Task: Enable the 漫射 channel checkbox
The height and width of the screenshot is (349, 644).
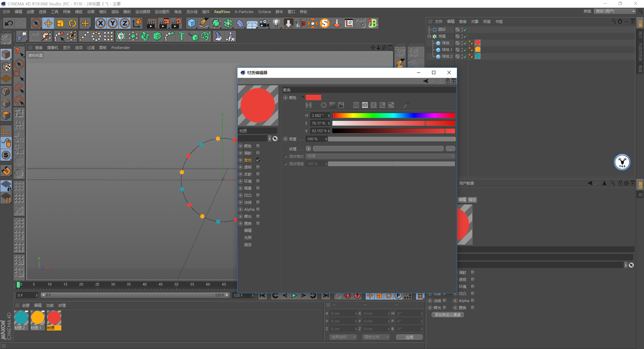Action: point(258,153)
